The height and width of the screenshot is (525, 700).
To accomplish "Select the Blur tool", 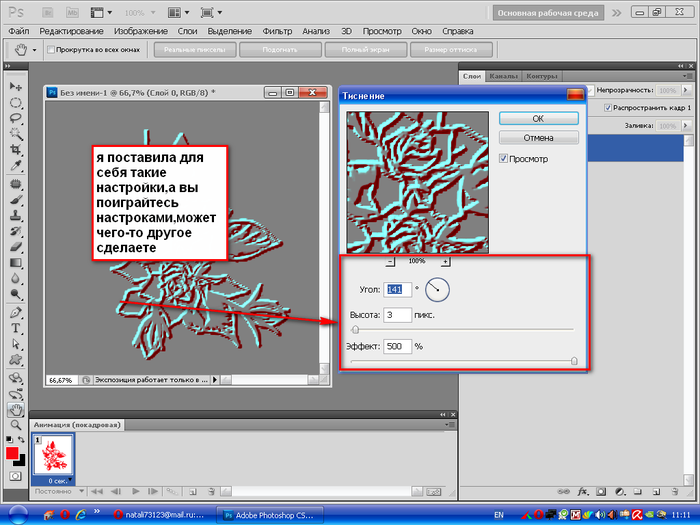I will coord(16,279).
